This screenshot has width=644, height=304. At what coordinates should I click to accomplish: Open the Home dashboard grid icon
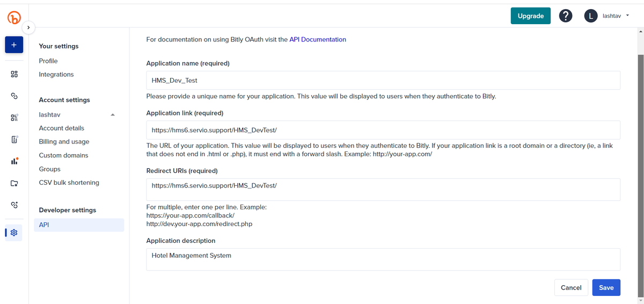pos(14,74)
